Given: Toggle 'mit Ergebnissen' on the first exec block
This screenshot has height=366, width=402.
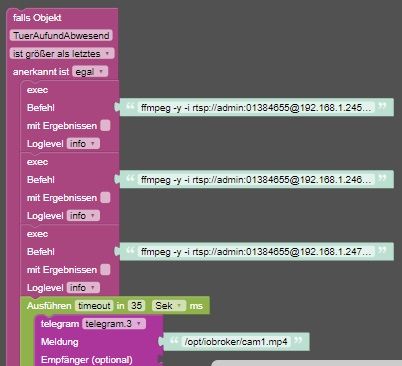Looking at the screenshot, I should (x=105, y=126).
